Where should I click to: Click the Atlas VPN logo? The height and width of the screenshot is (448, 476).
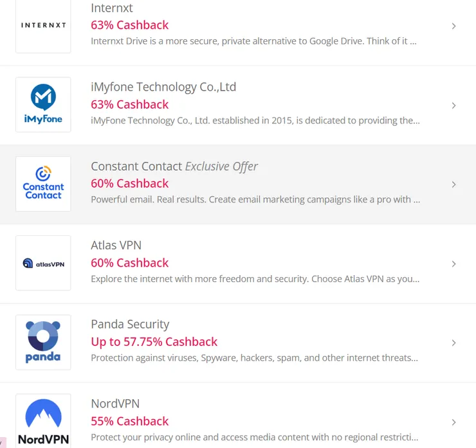tap(43, 263)
